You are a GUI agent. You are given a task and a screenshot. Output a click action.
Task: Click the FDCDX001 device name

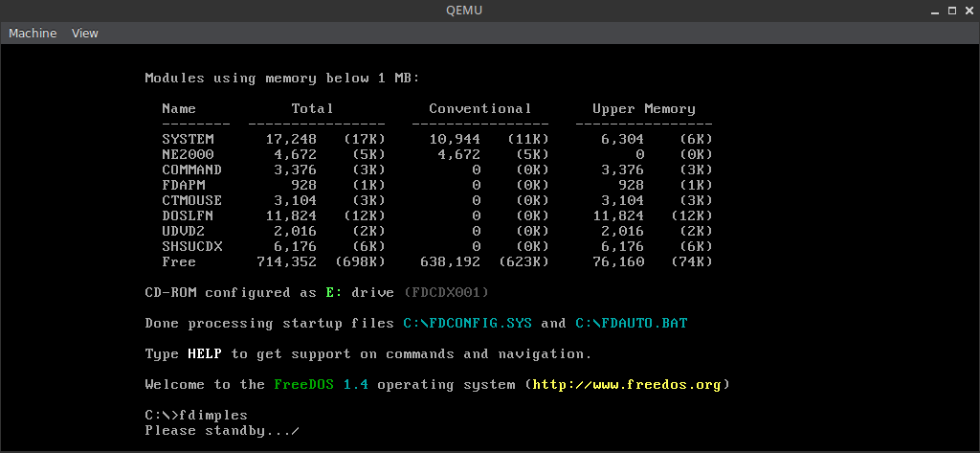446,292
